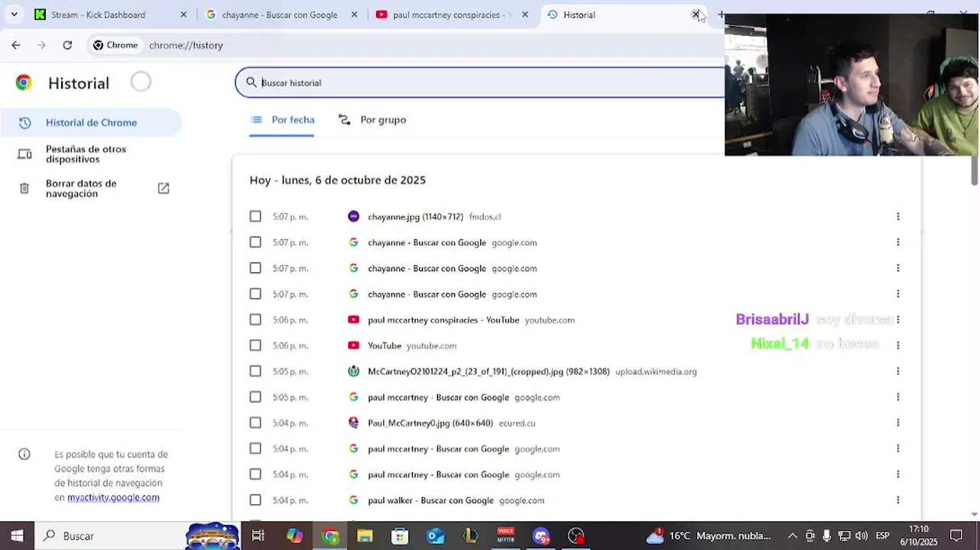Open more actions for 5:05 paul mccartney search

coord(898,397)
